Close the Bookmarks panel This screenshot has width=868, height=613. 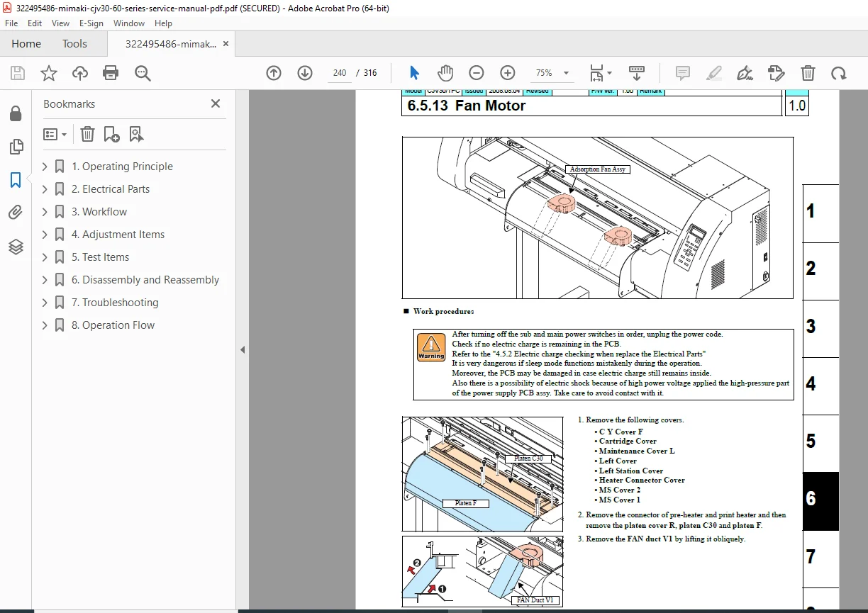[x=216, y=103]
